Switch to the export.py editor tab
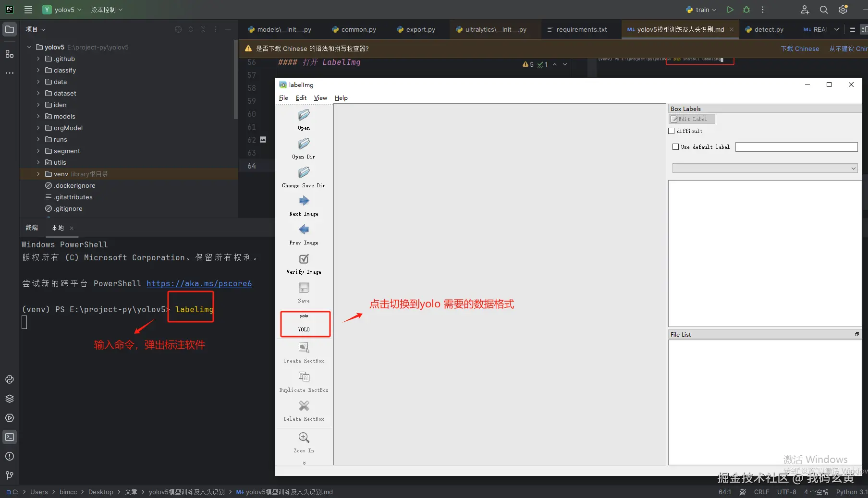This screenshot has height=498, width=868. click(416, 29)
